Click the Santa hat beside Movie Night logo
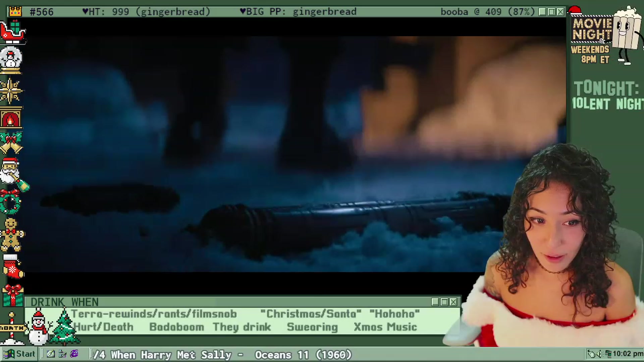This screenshot has width=644, height=362. coord(575,11)
